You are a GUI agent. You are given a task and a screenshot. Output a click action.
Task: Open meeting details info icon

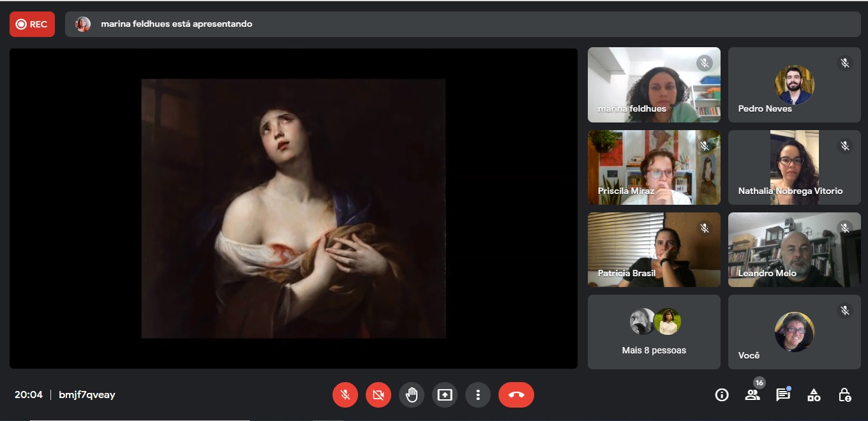[722, 395]
